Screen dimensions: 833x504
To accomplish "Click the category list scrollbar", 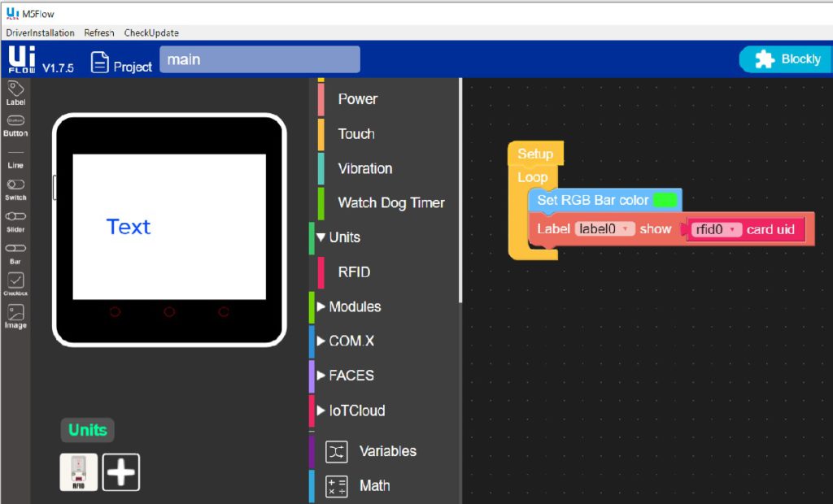I will pos(460,191).
